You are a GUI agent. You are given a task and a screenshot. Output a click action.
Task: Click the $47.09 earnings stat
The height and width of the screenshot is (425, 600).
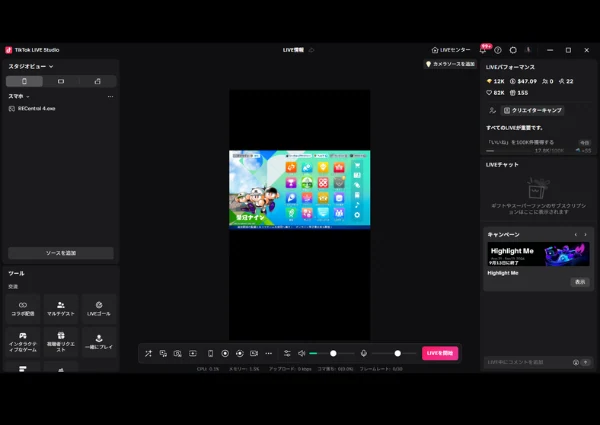tap(523, 81)
